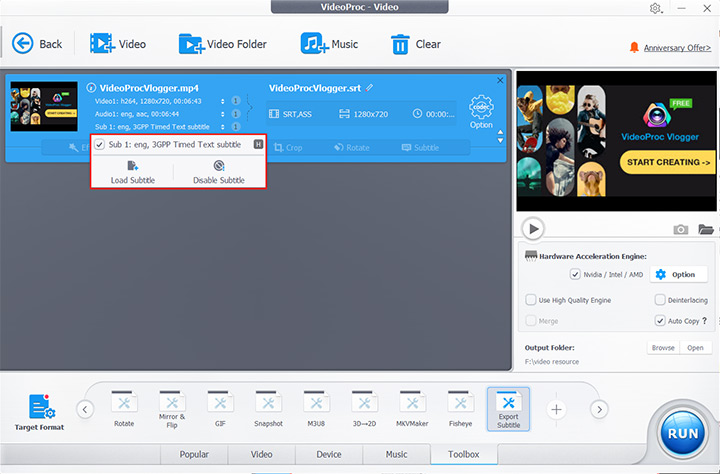This screenshot has width=720, height=474.
Task: Open the Rotate edit tool in item bar
Action: point(352,147)
